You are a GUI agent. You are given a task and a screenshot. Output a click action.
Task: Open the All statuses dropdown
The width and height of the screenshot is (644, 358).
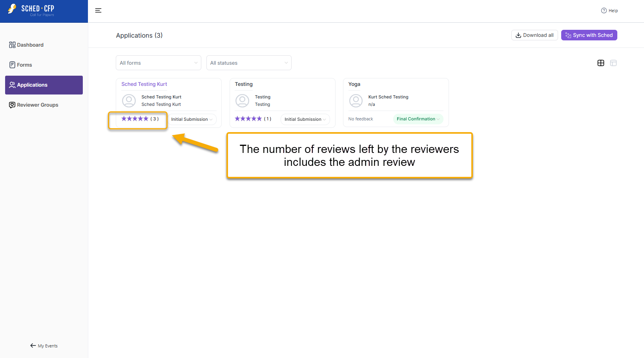(249, 63)
